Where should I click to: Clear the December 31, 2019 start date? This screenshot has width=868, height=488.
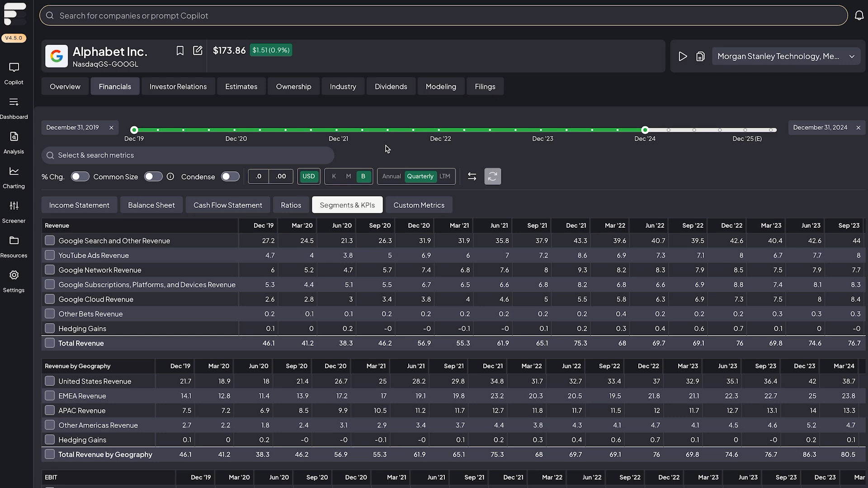tap(111, 128)
